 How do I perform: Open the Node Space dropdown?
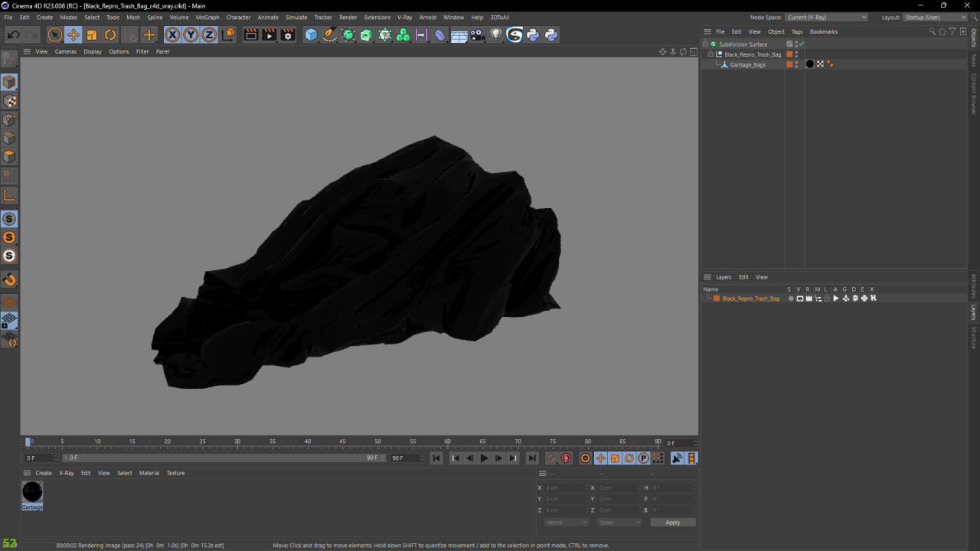click(826, 17)
